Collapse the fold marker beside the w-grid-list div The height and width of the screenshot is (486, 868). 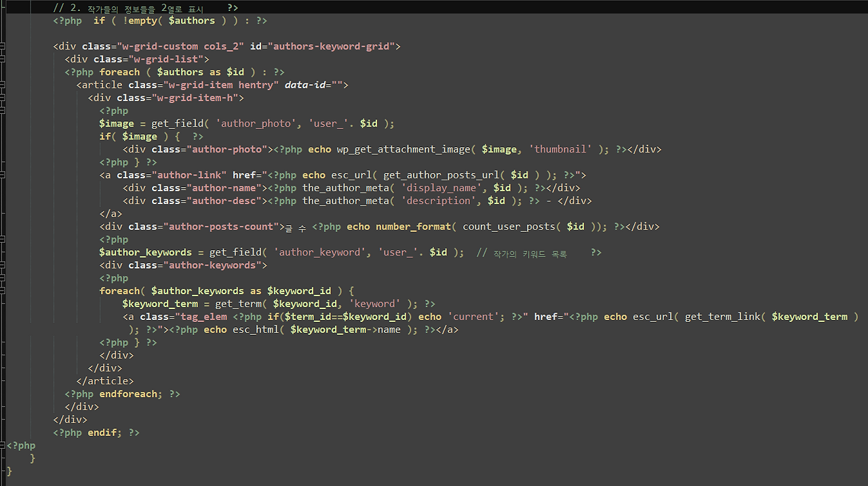(3, 59)
